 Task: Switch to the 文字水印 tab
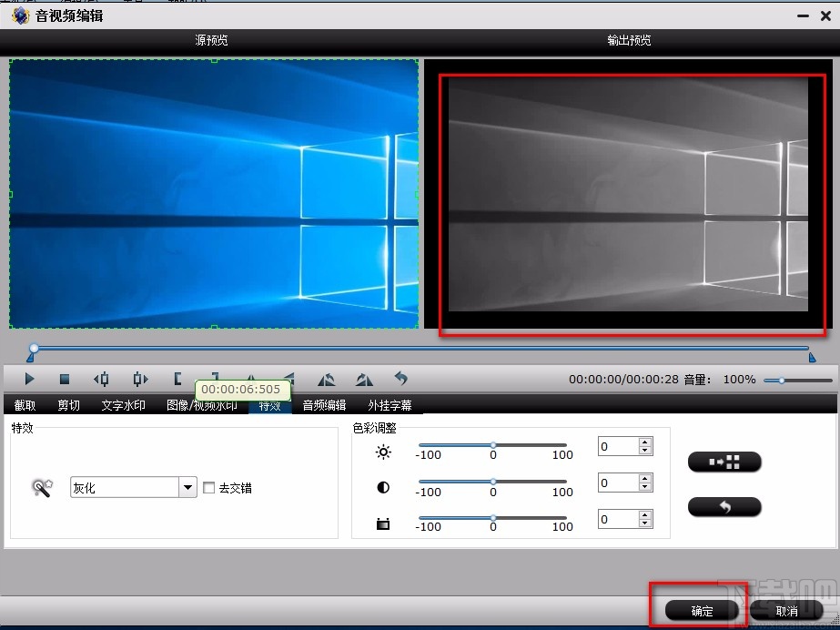125,404
